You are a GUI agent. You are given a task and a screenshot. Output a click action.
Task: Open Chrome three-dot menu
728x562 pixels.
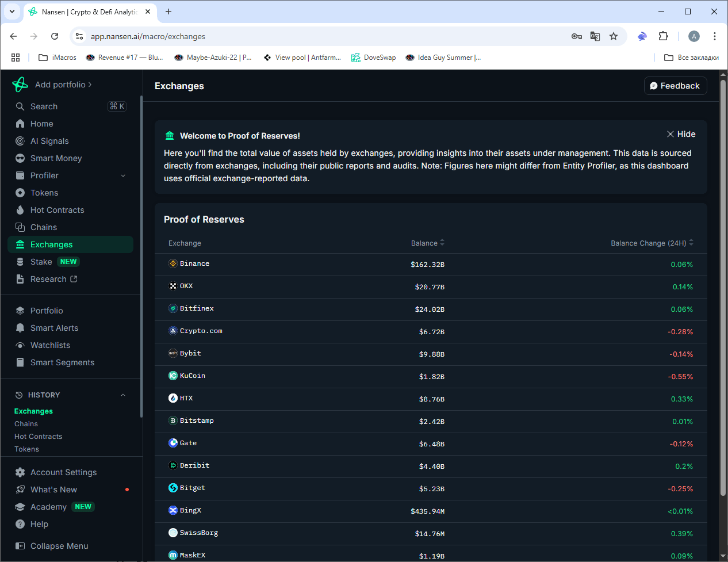[x=715, y=36]
